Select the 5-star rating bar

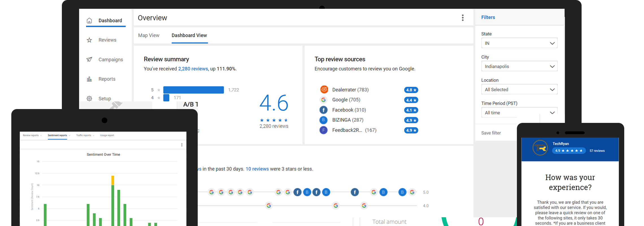pos(193,90)
